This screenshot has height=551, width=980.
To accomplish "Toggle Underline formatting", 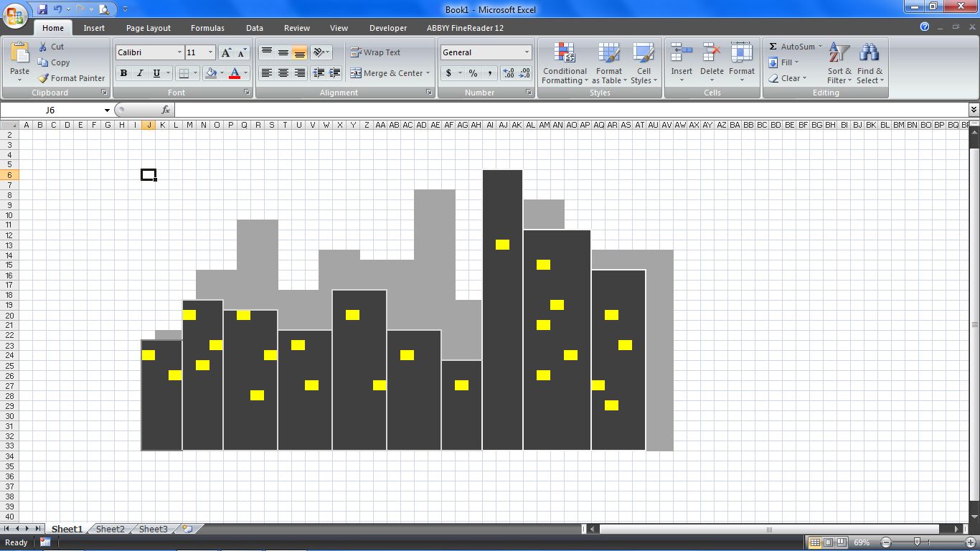I will 156,73.
